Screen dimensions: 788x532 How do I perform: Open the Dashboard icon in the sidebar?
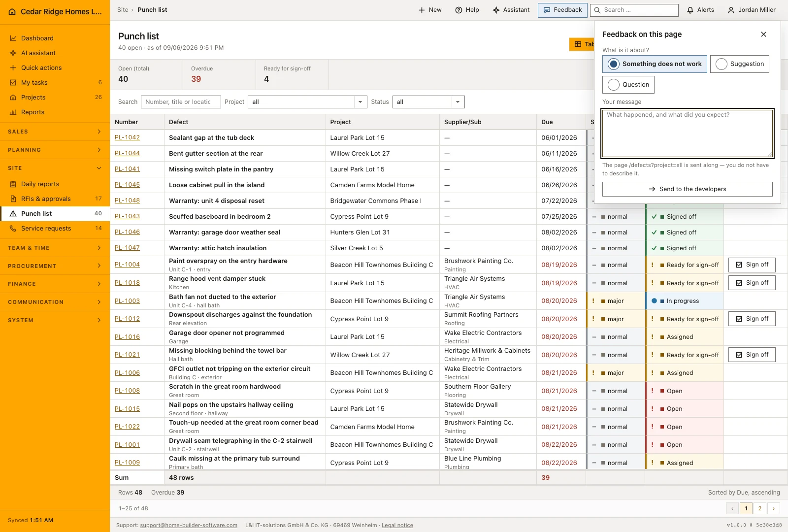tap(13, 38)
